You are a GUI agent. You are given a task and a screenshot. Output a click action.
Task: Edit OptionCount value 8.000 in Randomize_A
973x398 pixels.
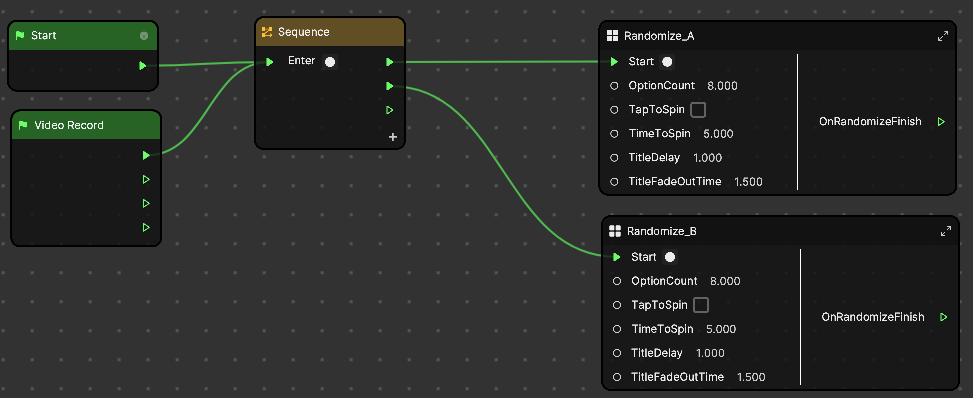pos(722,86)
